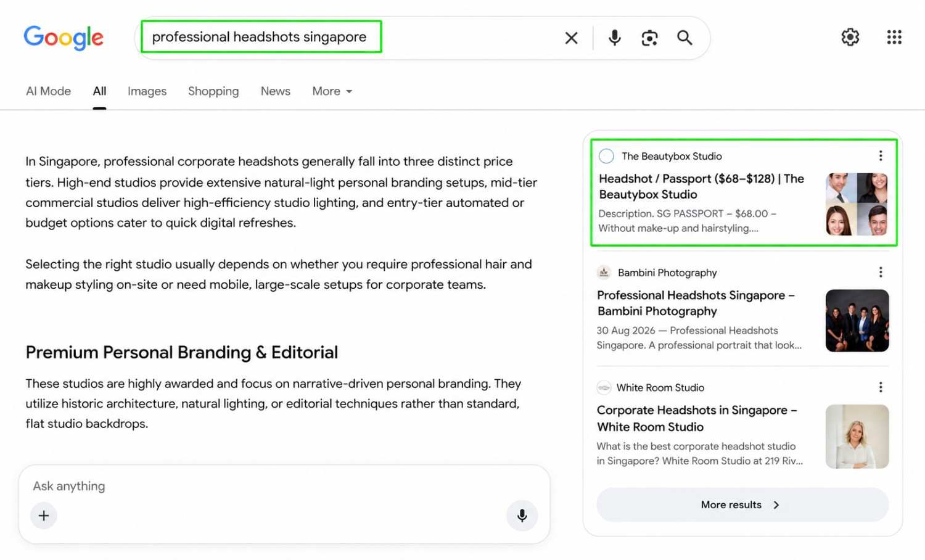Click the paragraph starting 'These studios are highly awarded'

pos(273,403)
